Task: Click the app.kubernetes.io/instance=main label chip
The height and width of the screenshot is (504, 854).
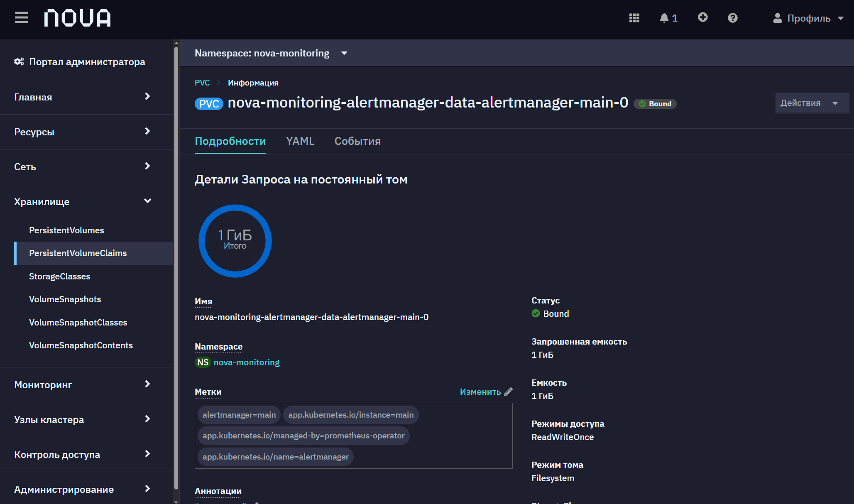Action: coord(351,415)
